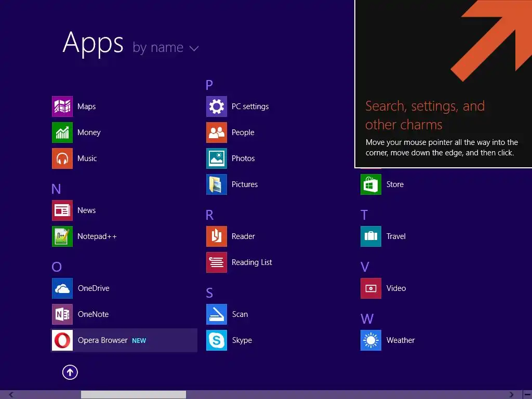
Task: Click the 'OneDrive' app name
Action: coord(94,288)
